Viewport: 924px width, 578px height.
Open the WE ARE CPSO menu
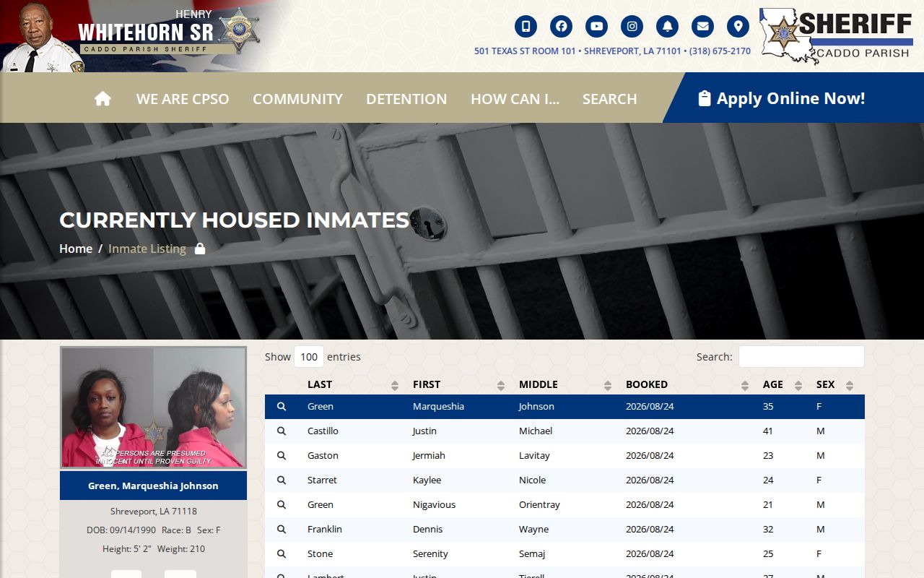[x=183, y=98]
